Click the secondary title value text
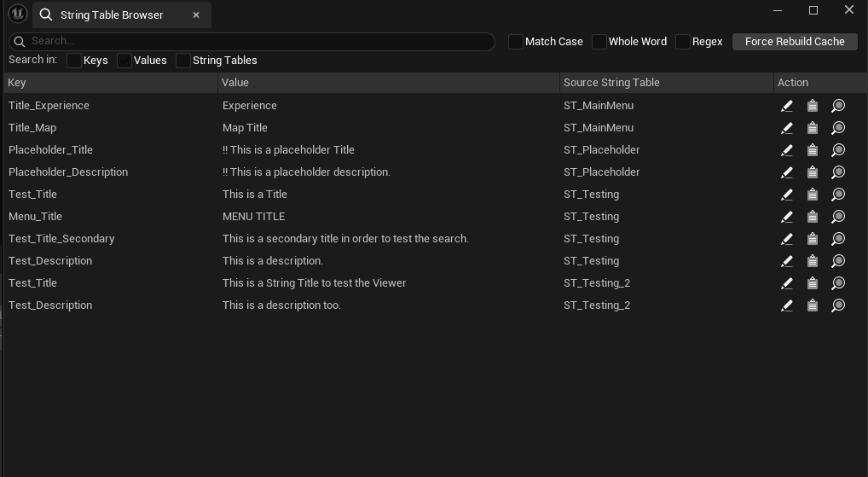This screenshot has width=868, height=477. click(345, 239)
